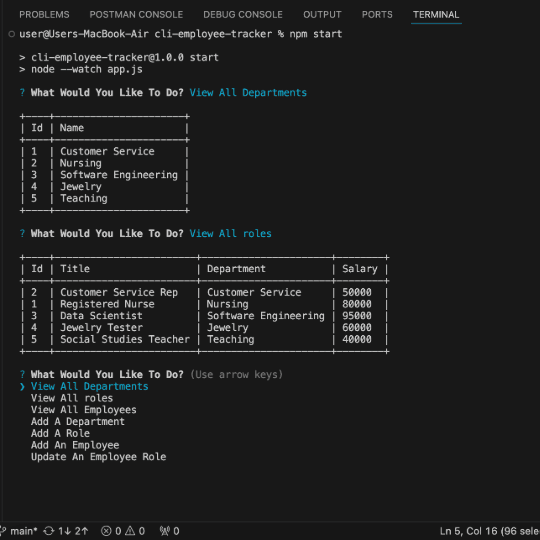The image size is (540, 540).
Task: Click the Name header in departments table
Action: [72, 128]
